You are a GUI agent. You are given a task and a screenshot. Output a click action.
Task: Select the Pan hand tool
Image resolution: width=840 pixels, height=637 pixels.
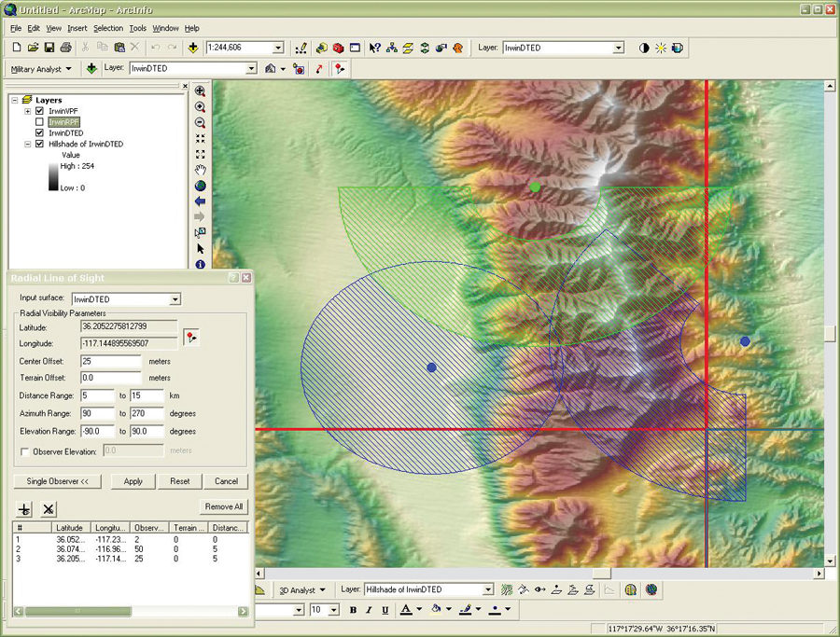[200, 170]
